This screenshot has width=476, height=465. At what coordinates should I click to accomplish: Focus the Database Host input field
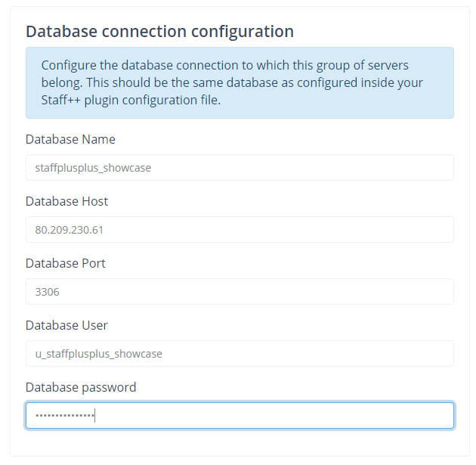pyautogui.click(x=240, y=229)
